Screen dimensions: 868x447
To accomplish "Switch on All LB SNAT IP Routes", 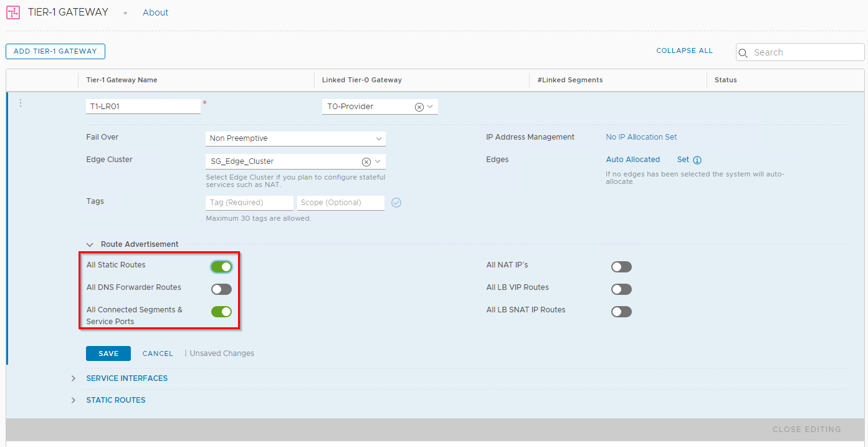I will [x=621, y=312].
